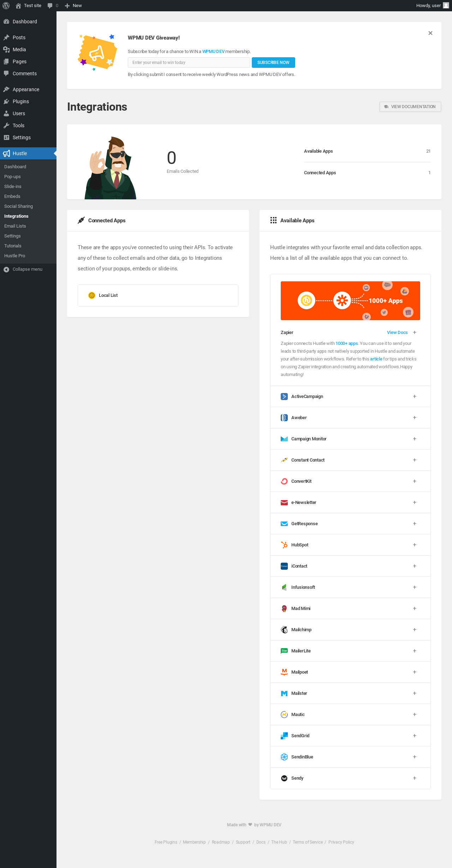Screen dimensions: 452x868
Task: Click the Subscribe Now button
Action: (x=273, y=63)
